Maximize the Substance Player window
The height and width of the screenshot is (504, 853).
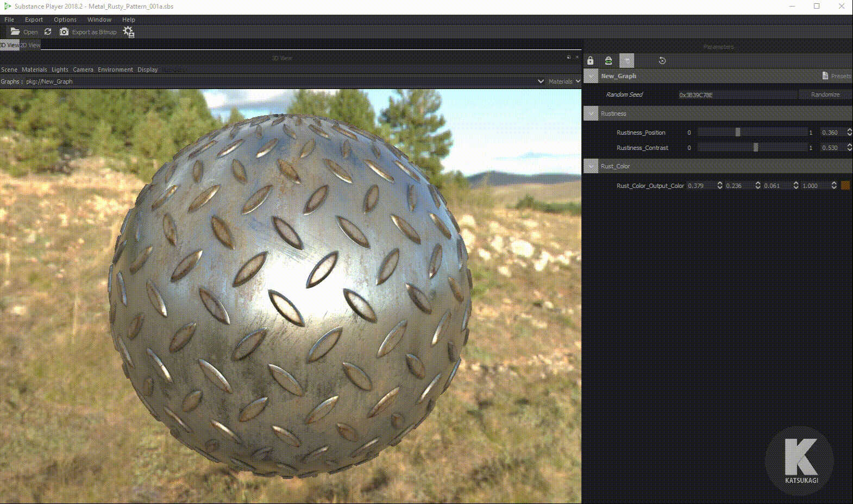tap(817, 7)
